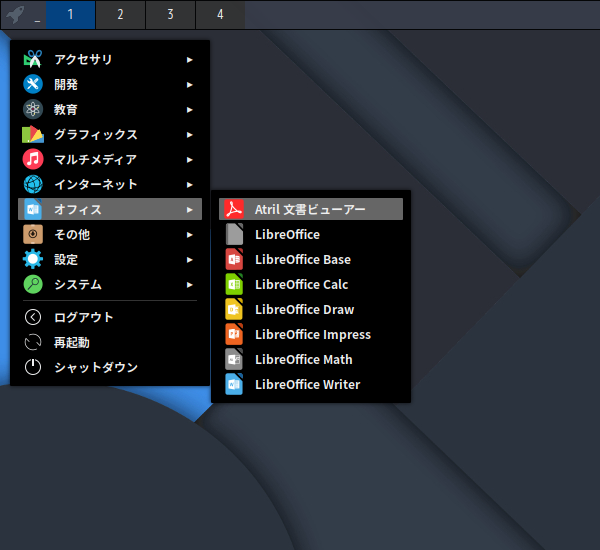Launch LibreOffice Draw from the submenu
Viewport: 600px width, 550px height.
311,309
